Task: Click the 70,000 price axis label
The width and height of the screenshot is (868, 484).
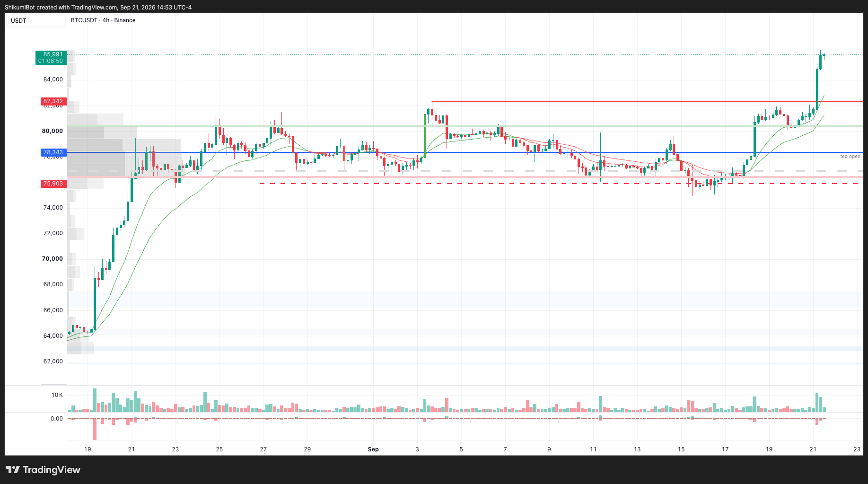Action: click(53, 259)
